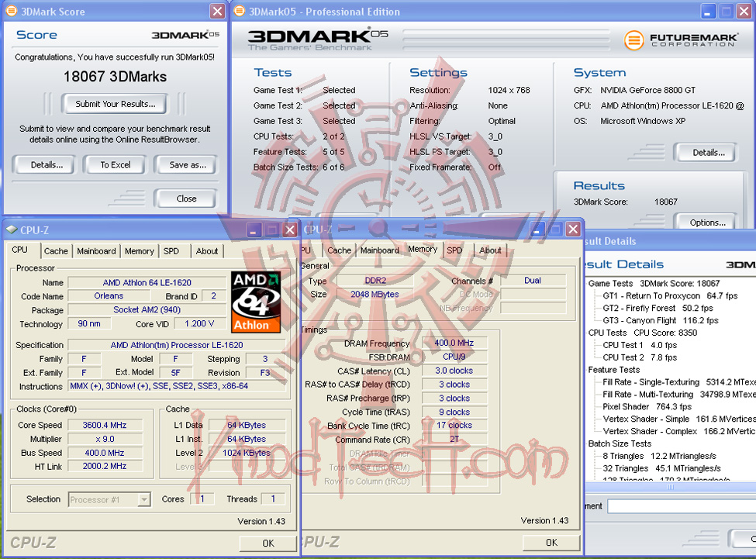This screenshot has height=559, width=756.
Task: Close the 3DMark Score window
Action: click(217, 11)
